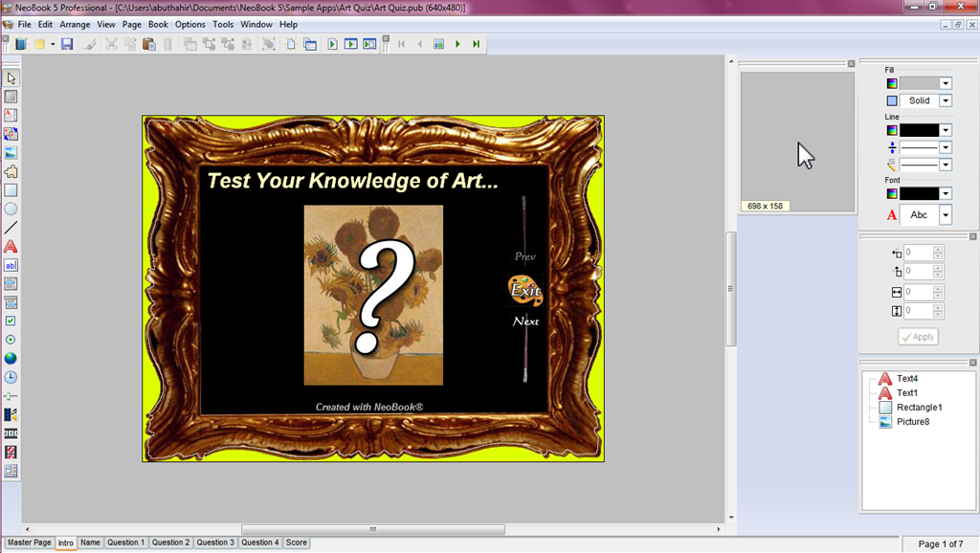Select the Timer clock tool
Image resolution: width=980 pixels, height=553 pixels.
coord(11,378)
